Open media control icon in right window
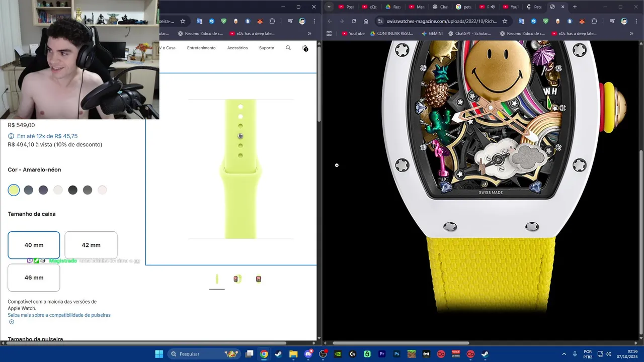 pyautogui.click(x=612, y=21)
